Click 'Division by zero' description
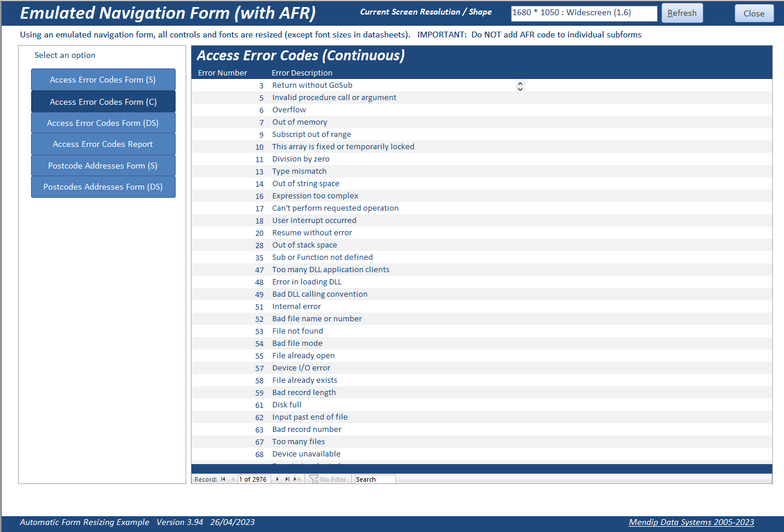The image size is (784, 532). pyautogui.click(x=301, y=159)
